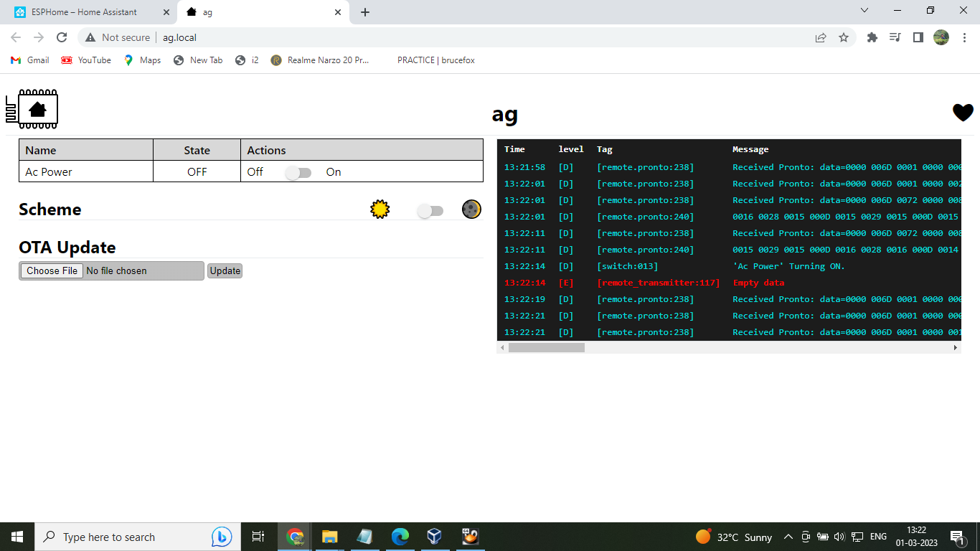The image size is (980, 551).
Task: Reload the page using the refresh icon
Action: click(62, 37)
